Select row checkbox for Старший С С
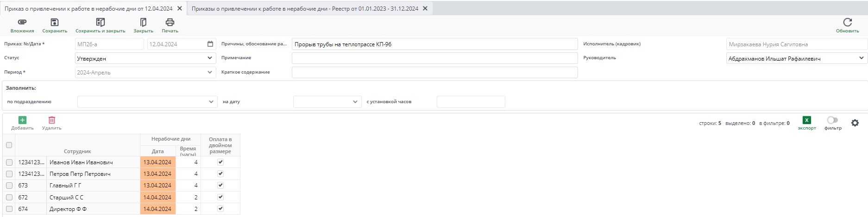The height and width of the screenshot is (217, 868). click(9, 198)
